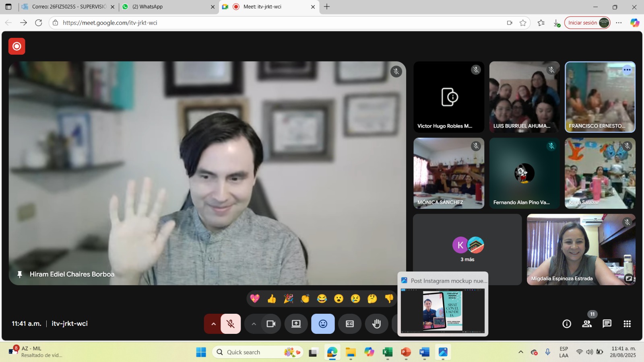Click the red recording indicator

click(17, 46)
